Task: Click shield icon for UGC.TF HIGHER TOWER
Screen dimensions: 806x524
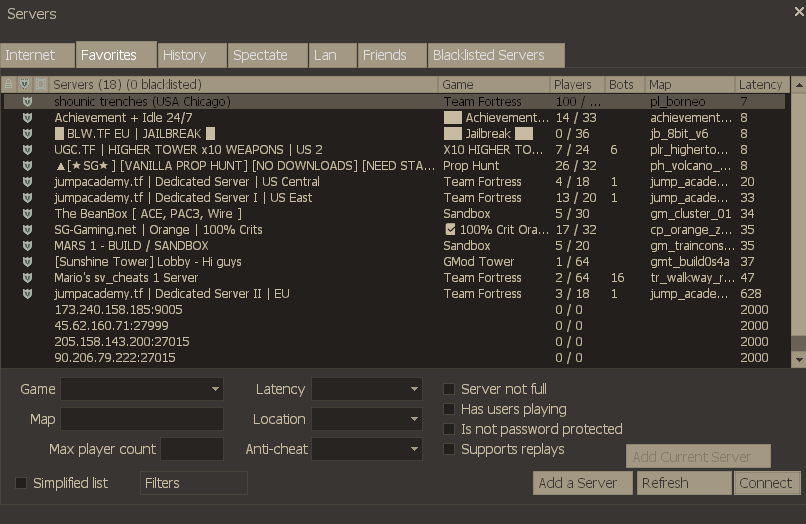Action: pyautogui.click(x=27, y=150)
